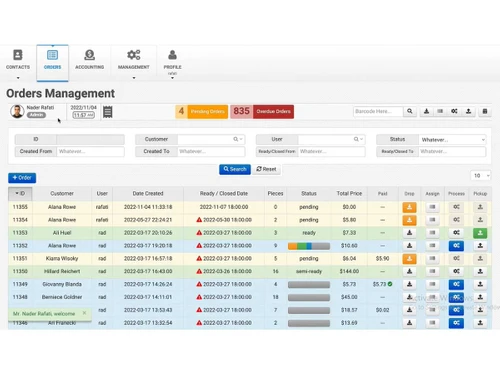Click the colored status bar of order 11352

[309, 246]
